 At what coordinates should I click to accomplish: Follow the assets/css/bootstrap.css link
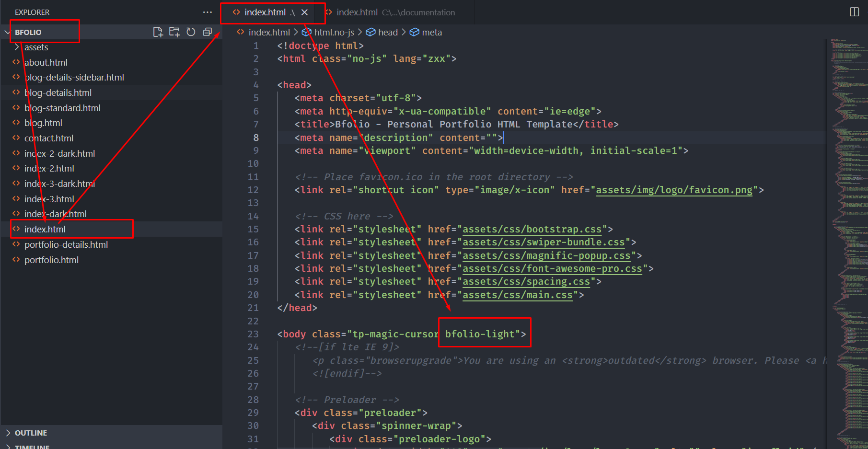(x=532, y=229)
